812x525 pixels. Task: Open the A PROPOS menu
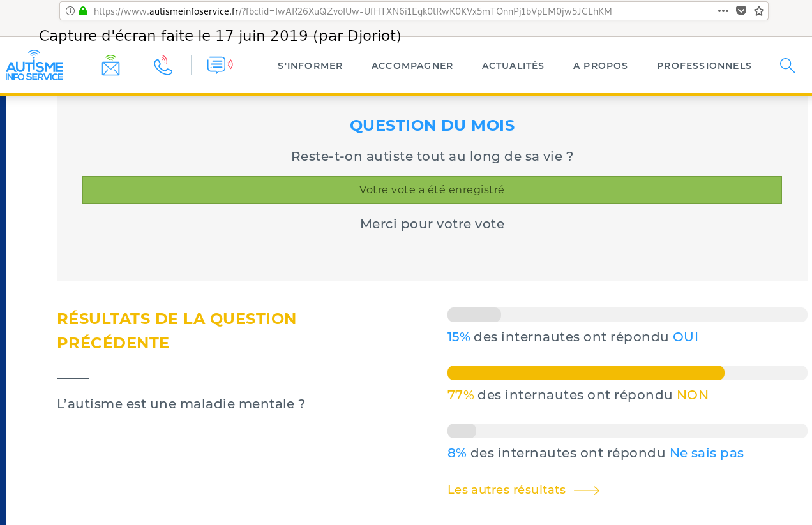601,66
